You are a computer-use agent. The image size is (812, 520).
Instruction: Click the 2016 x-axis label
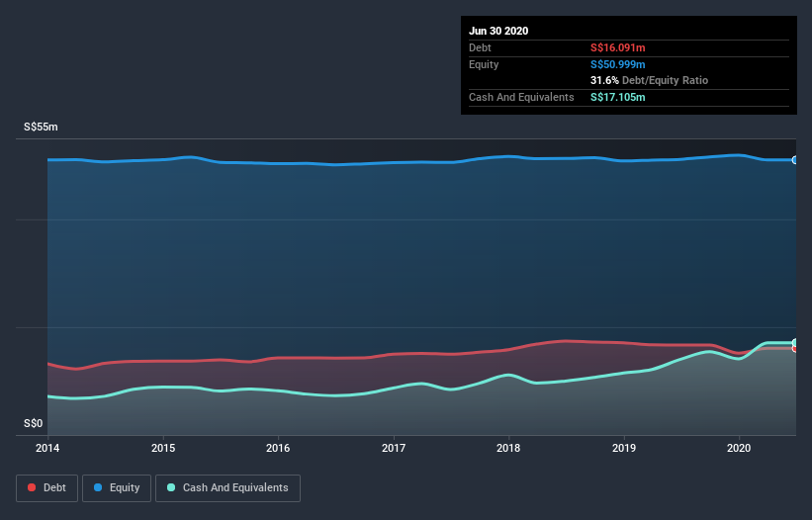click(x=278, y=448)
